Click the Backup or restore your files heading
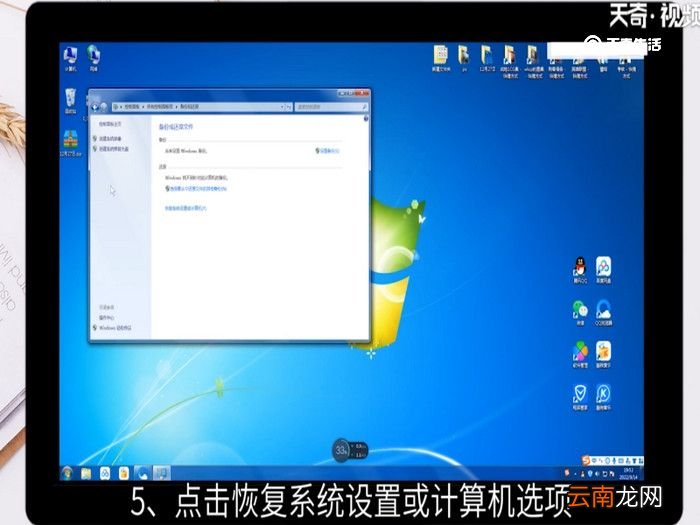 click(x=176, y=127)
